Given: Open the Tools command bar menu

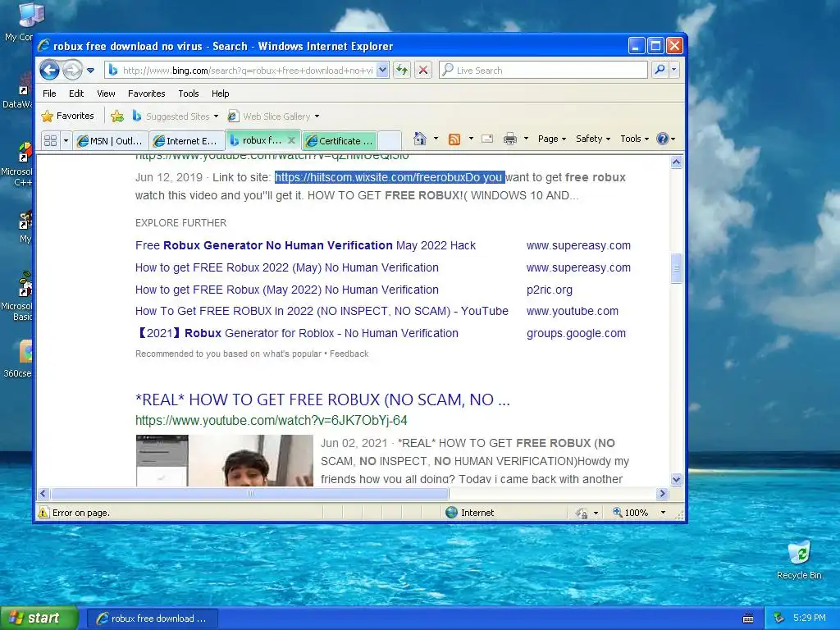Looking at the screenshot, I should tap(634, 139).
